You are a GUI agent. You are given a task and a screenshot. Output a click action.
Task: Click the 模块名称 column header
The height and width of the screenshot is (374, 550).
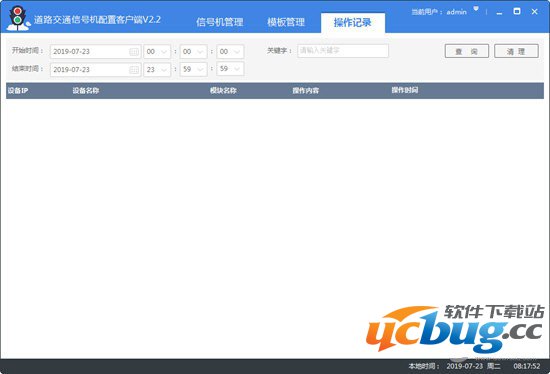pyautogui.click(x=223, y=91)
